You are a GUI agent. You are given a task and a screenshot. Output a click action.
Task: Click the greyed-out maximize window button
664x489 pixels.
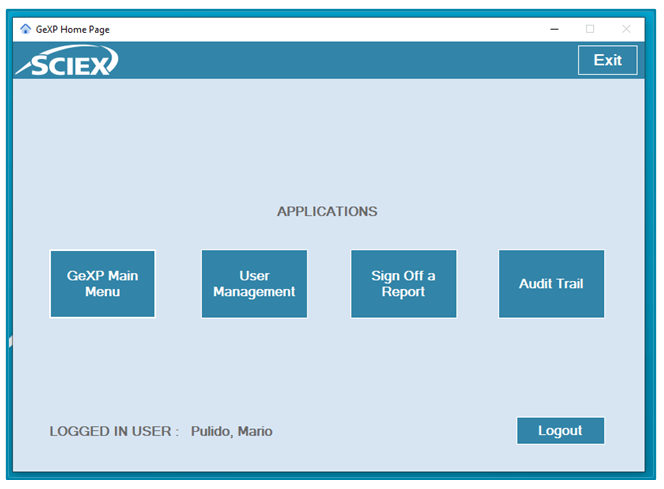click(590, 29)
